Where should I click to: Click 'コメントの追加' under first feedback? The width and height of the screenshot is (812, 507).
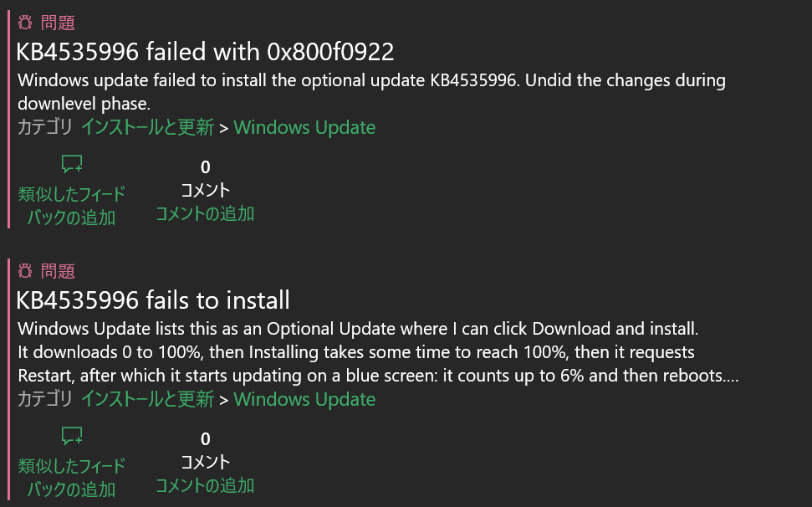[205, 213]
